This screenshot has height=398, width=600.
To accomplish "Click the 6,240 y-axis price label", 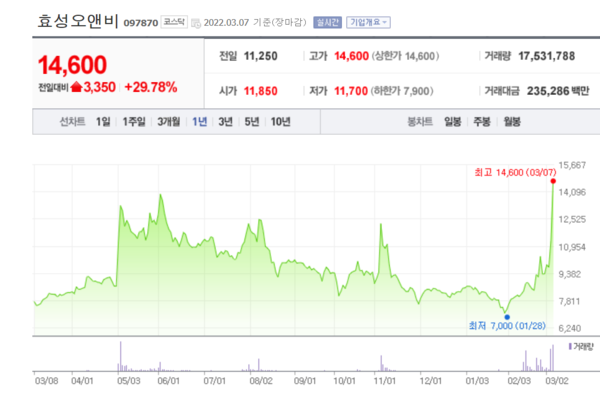I will click(x=570, y=328).
